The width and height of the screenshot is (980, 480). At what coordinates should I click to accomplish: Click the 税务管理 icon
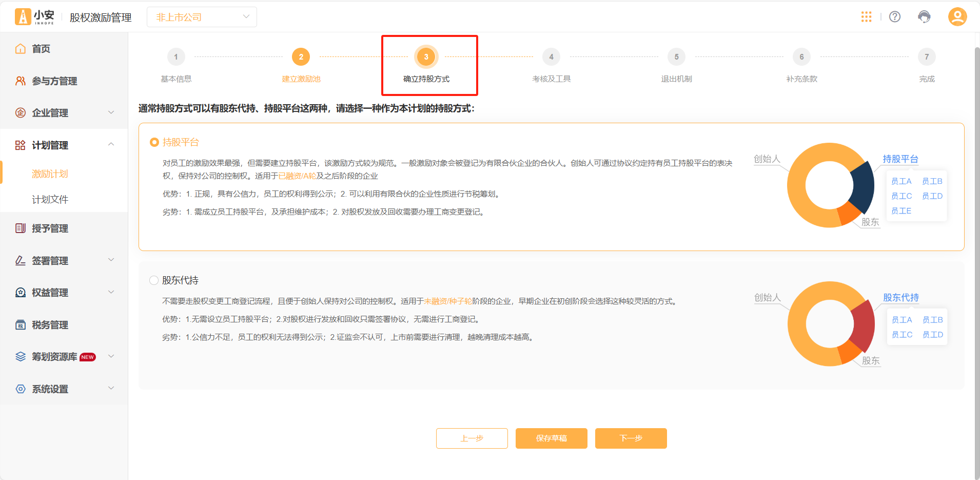(x=21, y=325)
